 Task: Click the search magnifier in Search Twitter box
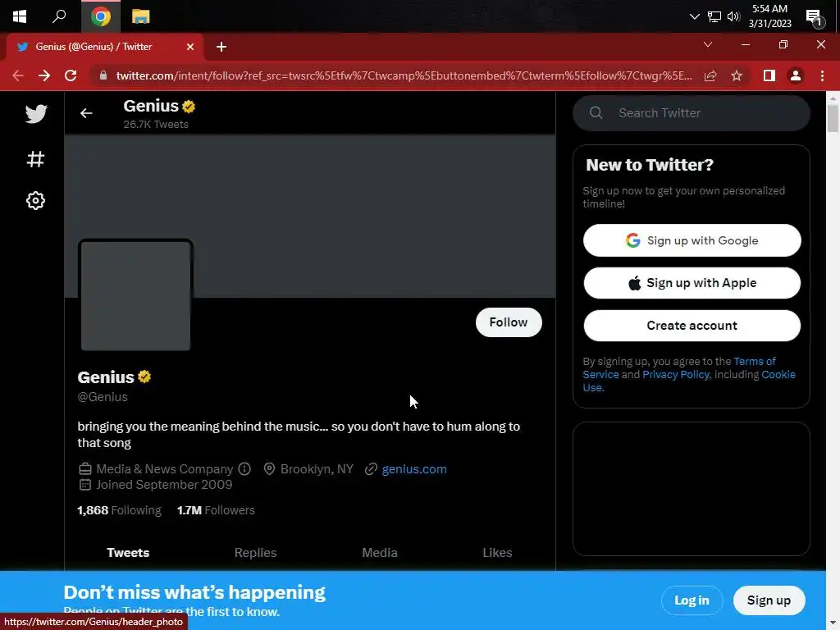coord(596,113)
